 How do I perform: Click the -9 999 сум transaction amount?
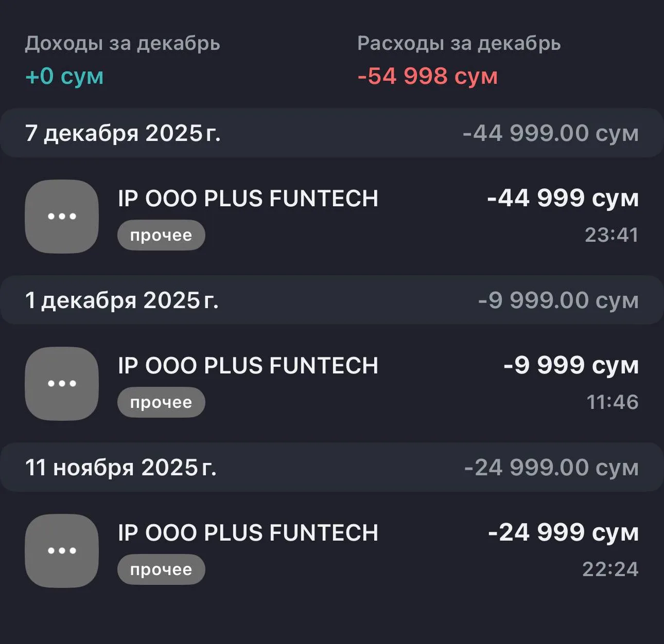click(x=571, y=365)
